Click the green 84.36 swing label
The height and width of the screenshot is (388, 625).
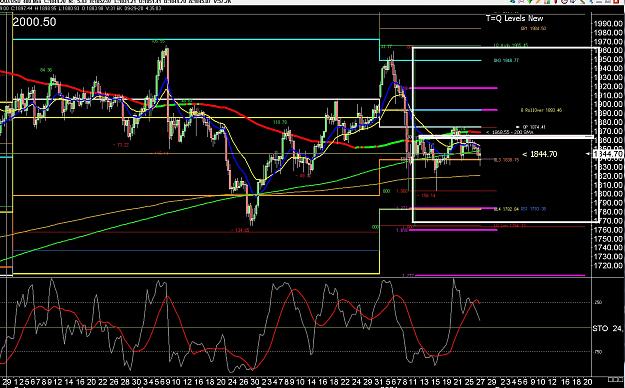46,70
